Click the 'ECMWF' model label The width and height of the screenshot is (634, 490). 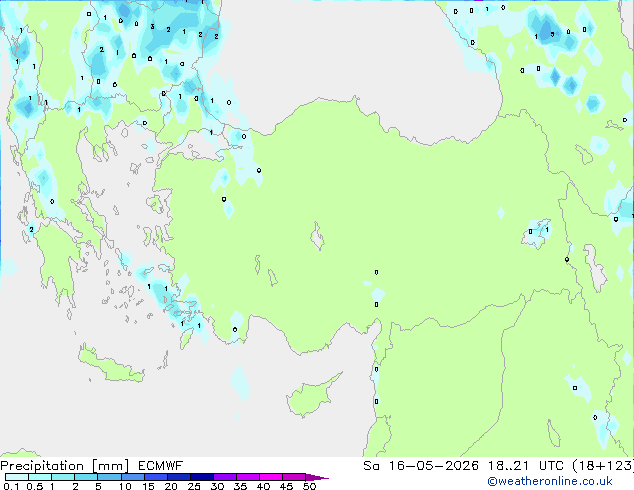tap(161, 466)
